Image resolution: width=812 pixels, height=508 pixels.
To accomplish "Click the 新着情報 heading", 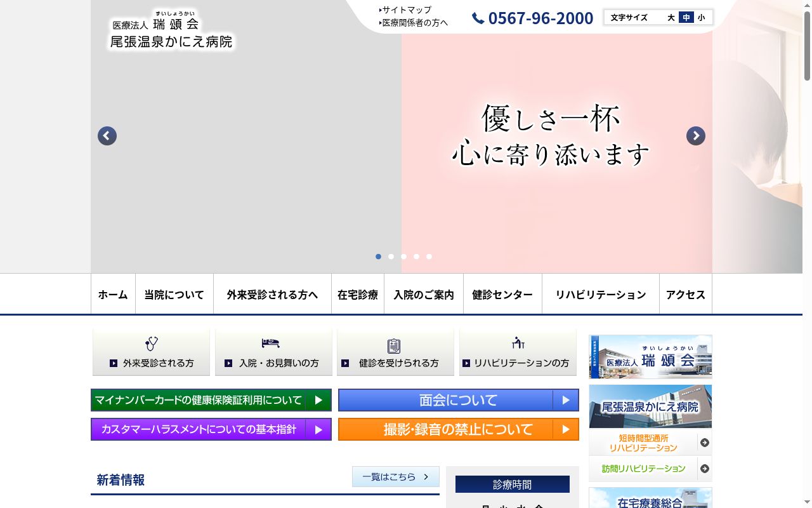I will point(121,480).
